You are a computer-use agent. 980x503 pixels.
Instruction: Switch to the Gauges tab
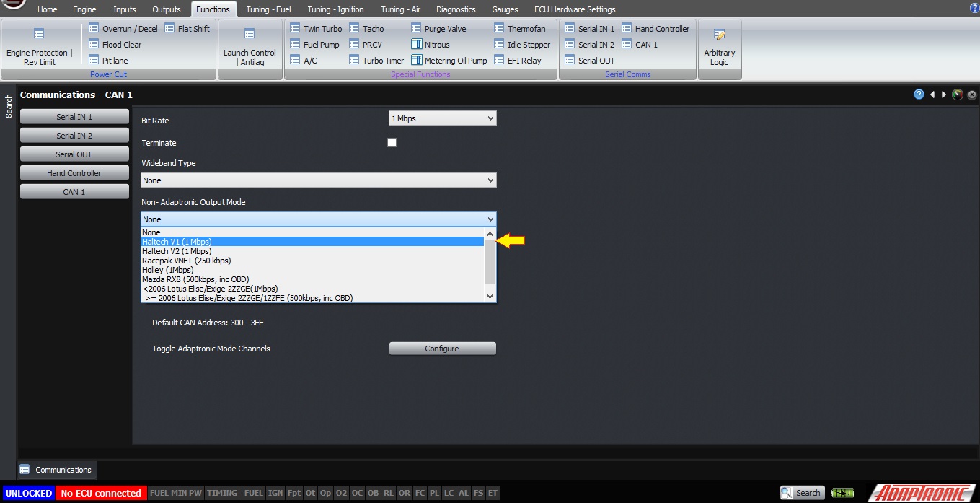click(505, 9)
